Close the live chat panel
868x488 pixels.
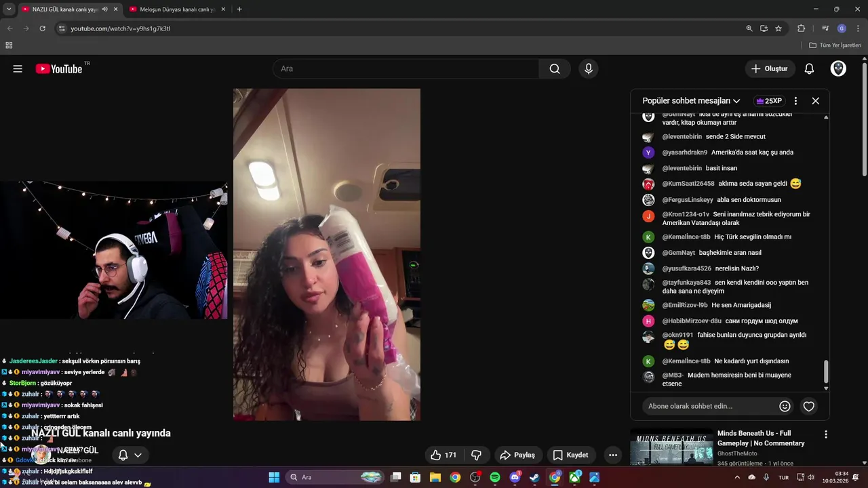pos(816,101)
